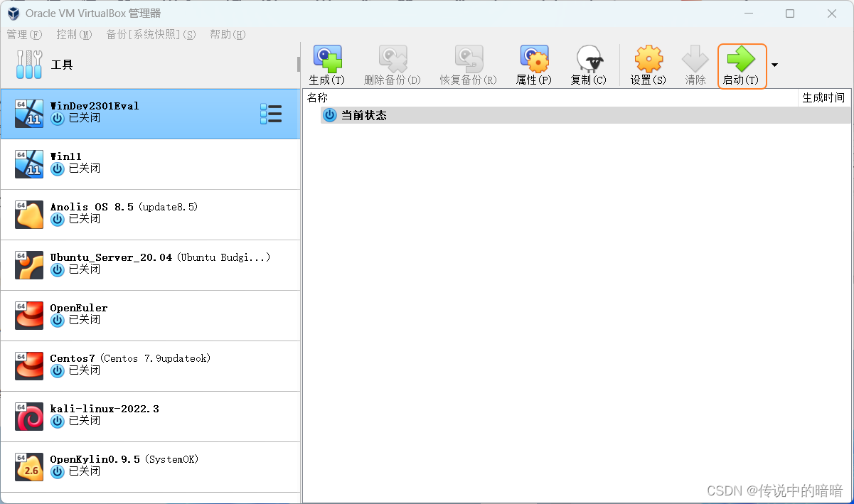Open the 帮助(H) menu
854x504 pixels.
coord(228,34)
